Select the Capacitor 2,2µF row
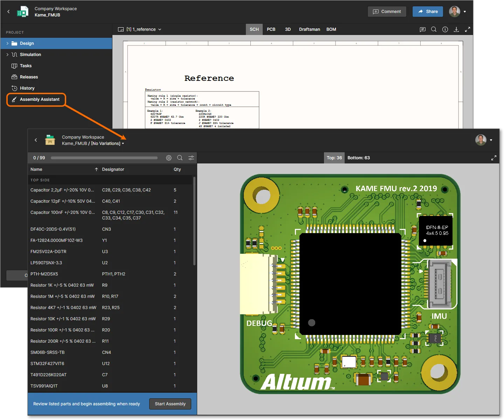The width and height of the screenshot is (504, 420). [110, 190]
